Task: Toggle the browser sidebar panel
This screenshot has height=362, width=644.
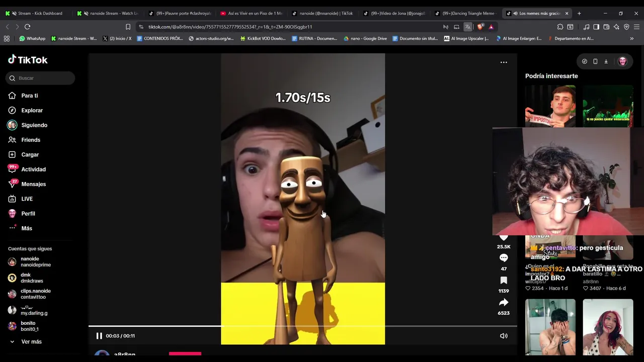Action: click(596, 27)
